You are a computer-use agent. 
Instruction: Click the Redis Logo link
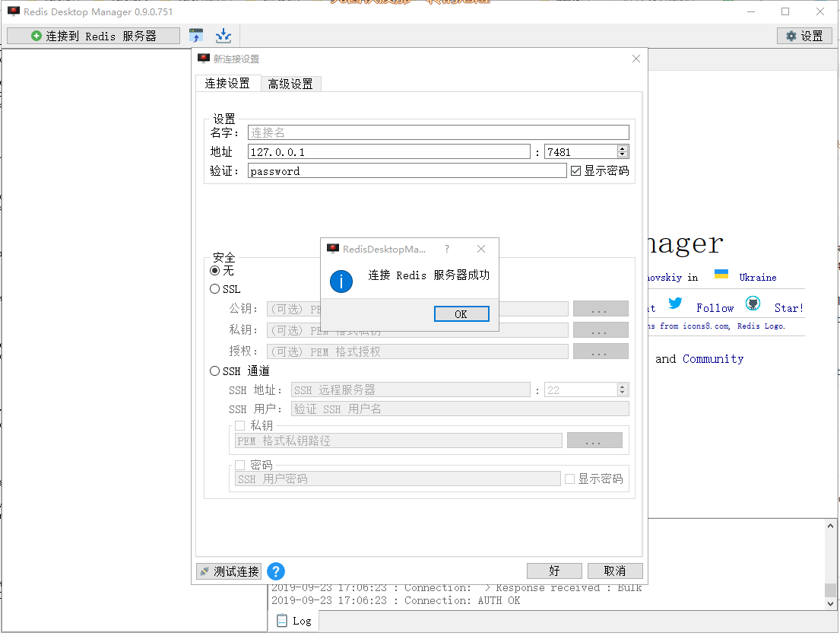tap(761, 326)
